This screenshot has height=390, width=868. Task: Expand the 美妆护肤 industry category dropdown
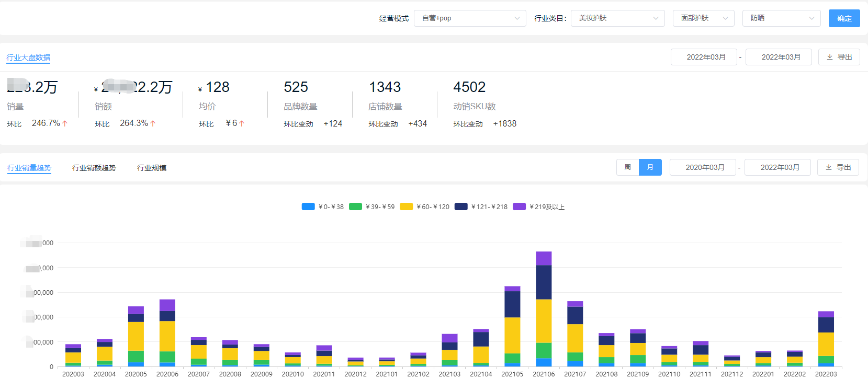tap(617, 18)
